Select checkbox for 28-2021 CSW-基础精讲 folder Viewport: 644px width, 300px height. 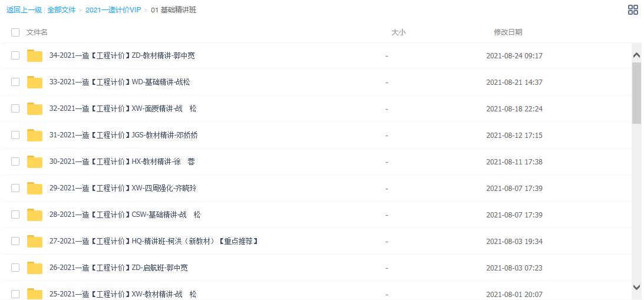pyautogui.click(x=15, y=215)
